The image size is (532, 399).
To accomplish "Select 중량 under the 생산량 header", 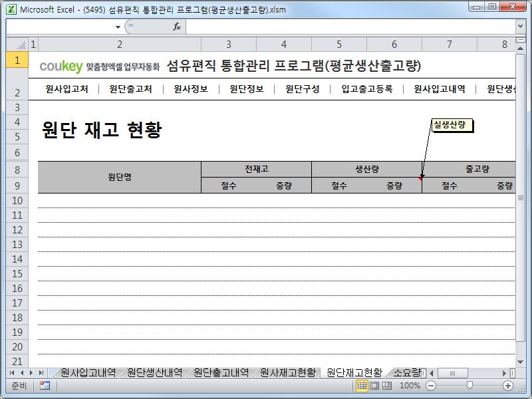I will click(394, 186).
